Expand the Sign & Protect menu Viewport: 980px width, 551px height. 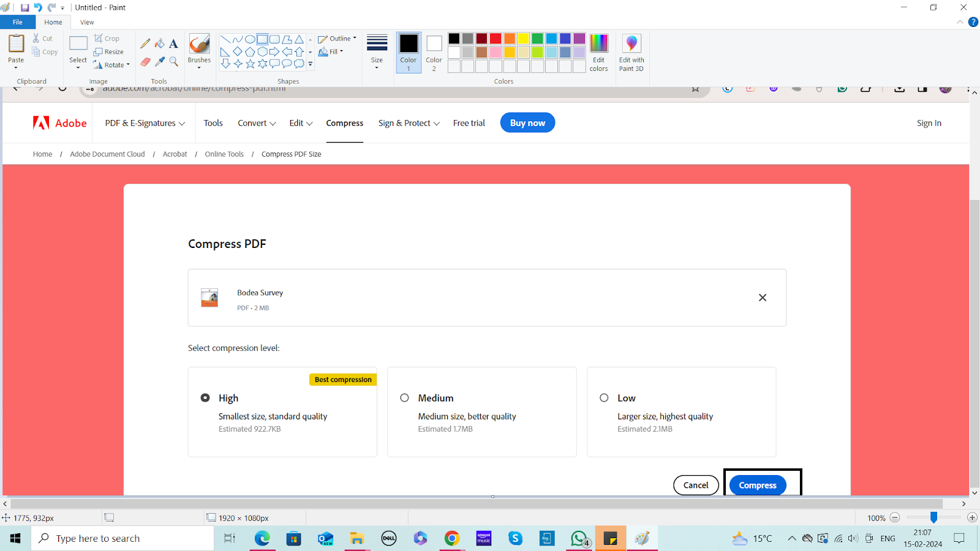coord(409,123)
